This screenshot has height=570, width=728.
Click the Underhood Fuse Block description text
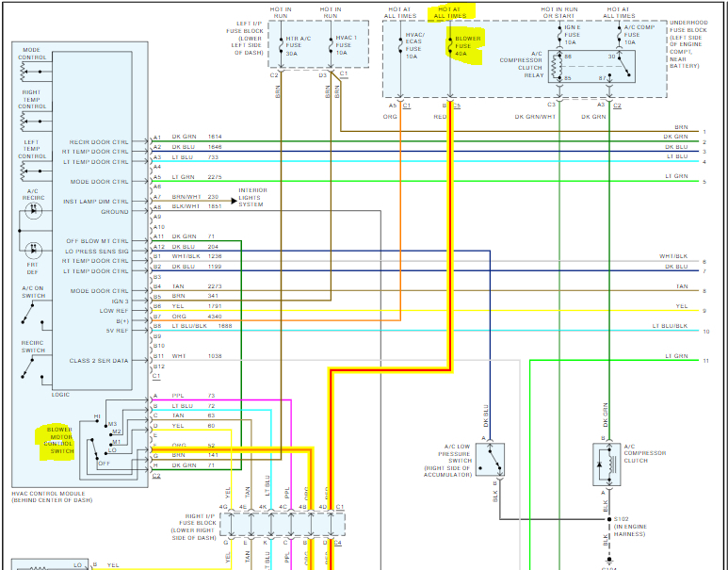[689, 44]
